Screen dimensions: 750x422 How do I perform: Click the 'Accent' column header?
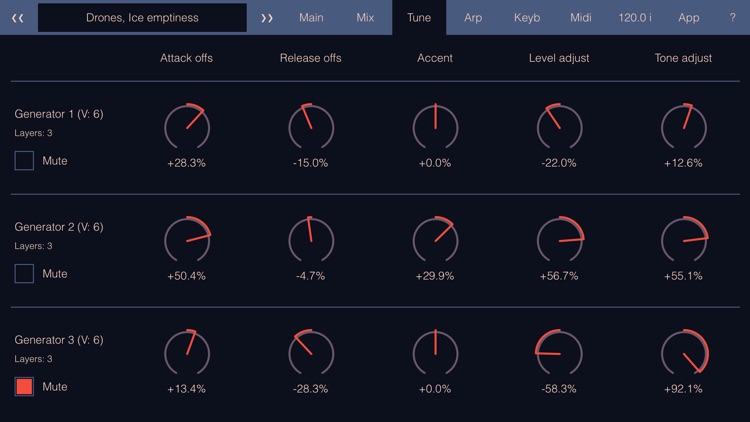[x=435, y=58]
